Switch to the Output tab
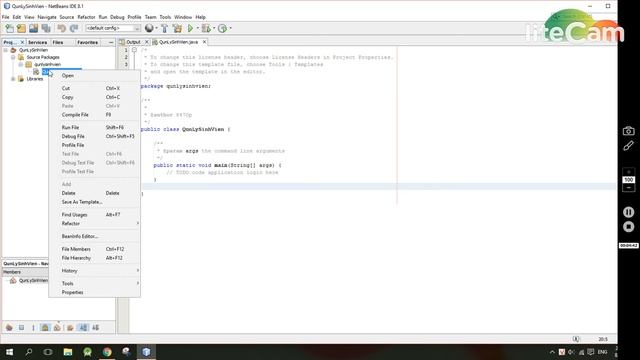Screen dimensions: 640x360 [133, 42]
